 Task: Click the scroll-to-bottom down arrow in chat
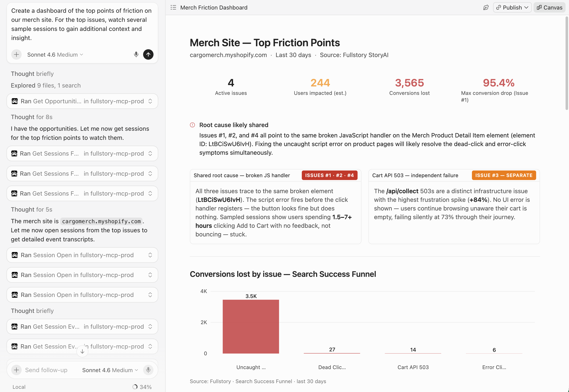pyautogui.click(x=82, y=351)
